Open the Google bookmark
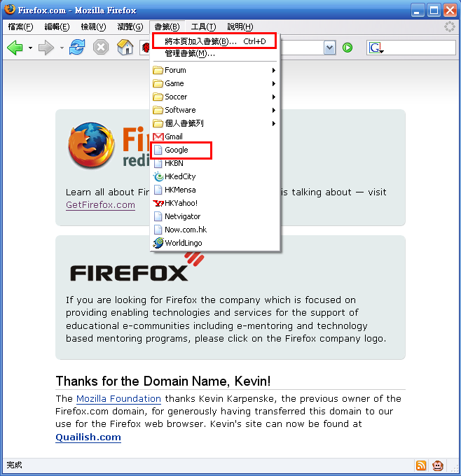Viewport: 461px width, 476px height. 215,150
